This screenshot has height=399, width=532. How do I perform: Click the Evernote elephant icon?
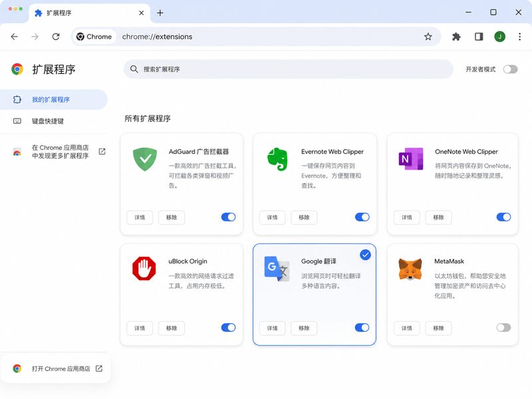pos(277,159)
